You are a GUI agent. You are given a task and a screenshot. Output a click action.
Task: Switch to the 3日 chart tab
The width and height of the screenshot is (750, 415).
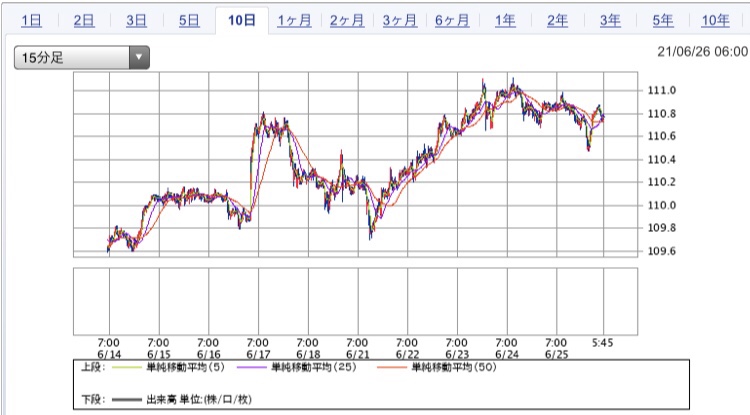(x=137, y=21)
